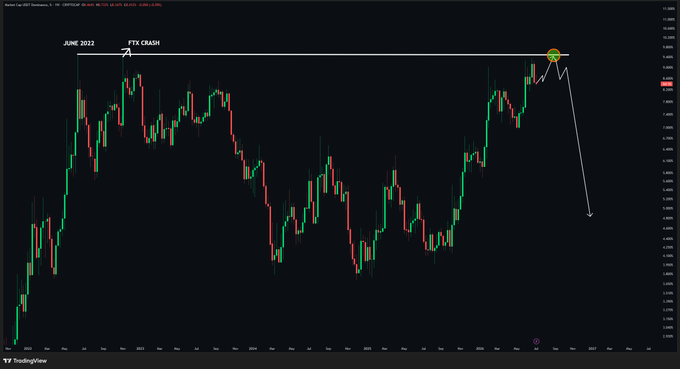Click the 7.000% price axis label

pyautogui.click(x=668, y=127)
